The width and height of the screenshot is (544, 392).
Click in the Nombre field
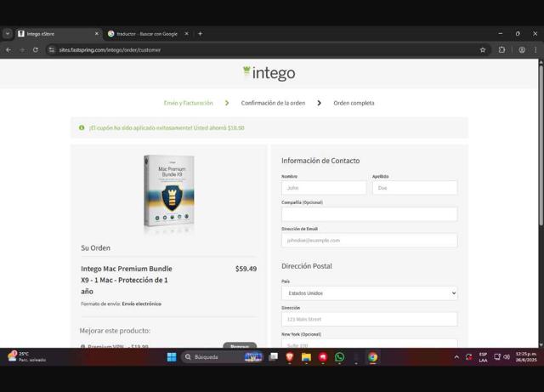click(324, 188)
